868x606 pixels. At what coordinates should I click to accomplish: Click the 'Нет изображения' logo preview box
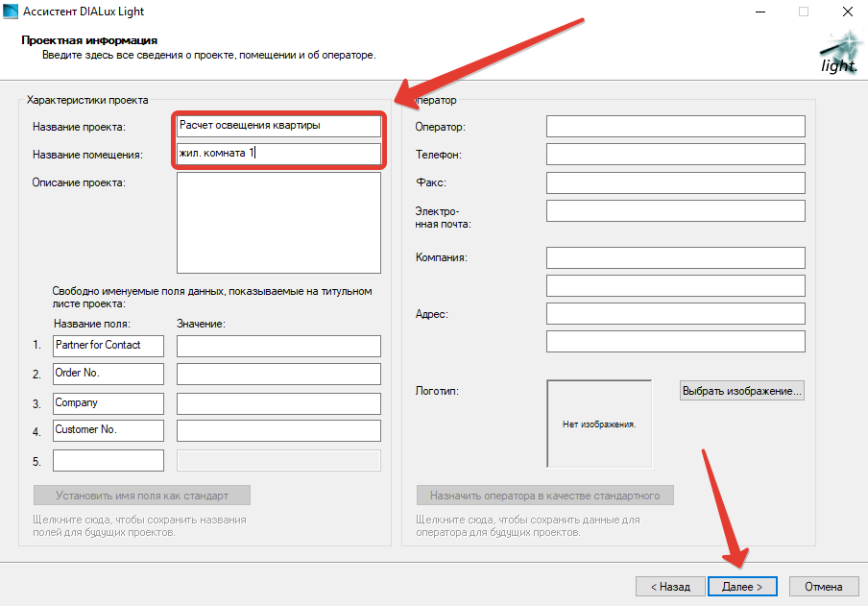click(599, 423)
